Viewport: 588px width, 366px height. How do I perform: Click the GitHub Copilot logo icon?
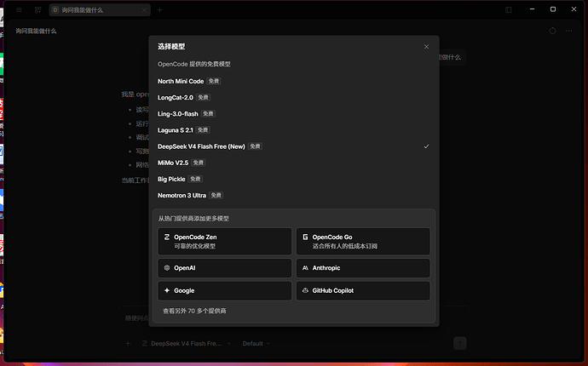[x=305, y=290]
